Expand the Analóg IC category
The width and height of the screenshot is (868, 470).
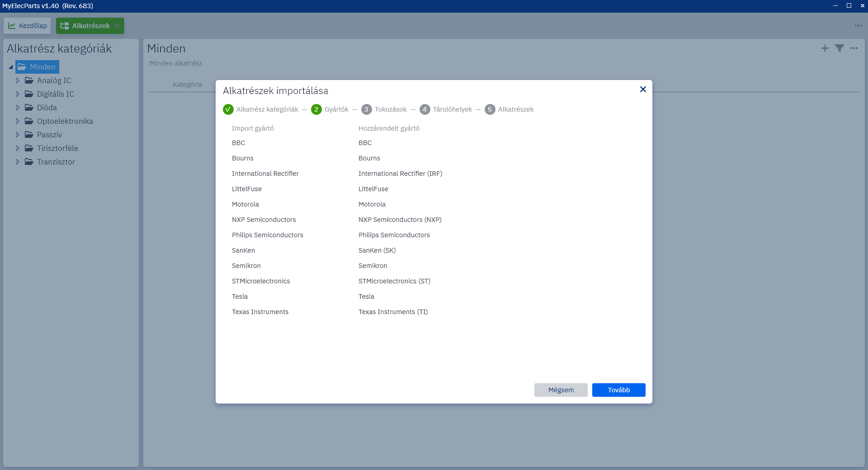coord(18,80)
